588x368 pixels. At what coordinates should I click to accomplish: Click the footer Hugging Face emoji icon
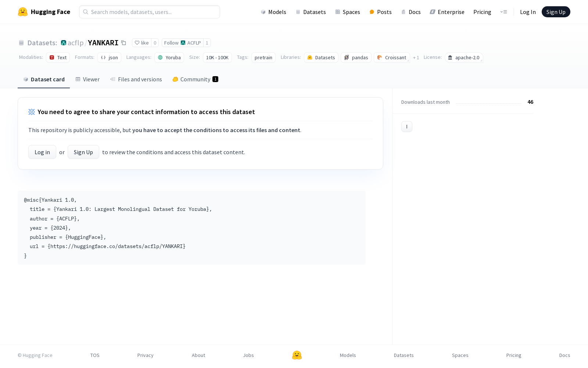[297, 355]
